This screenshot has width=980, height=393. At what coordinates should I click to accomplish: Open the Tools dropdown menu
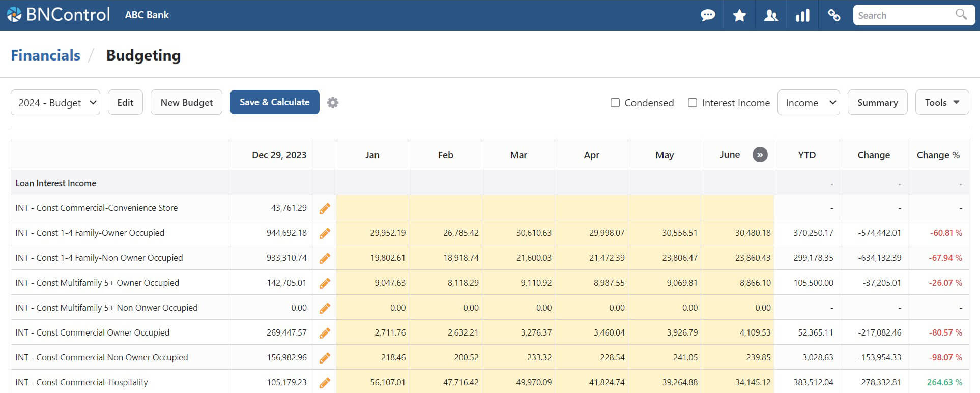pos(942,103)
